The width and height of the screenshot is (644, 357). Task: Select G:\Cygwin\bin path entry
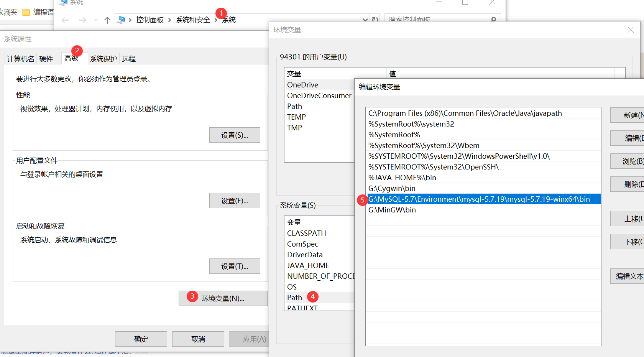pyautogui.click(x=483, y=188)
